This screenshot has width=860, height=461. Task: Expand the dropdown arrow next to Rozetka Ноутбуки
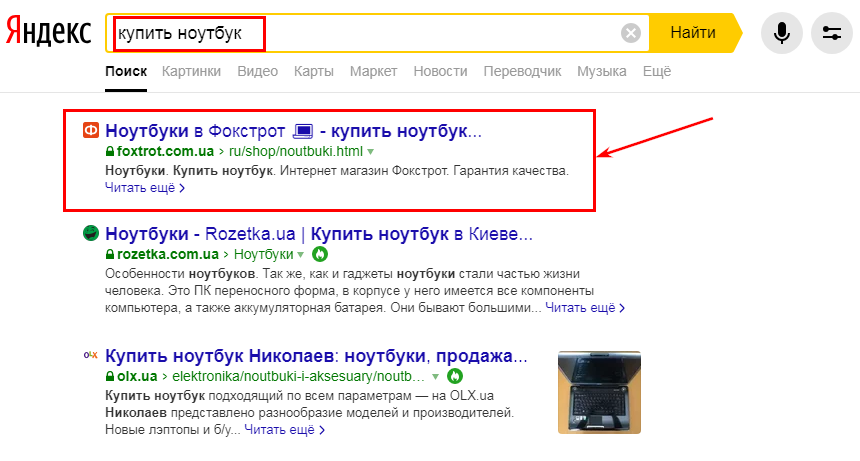click(301, 254)
